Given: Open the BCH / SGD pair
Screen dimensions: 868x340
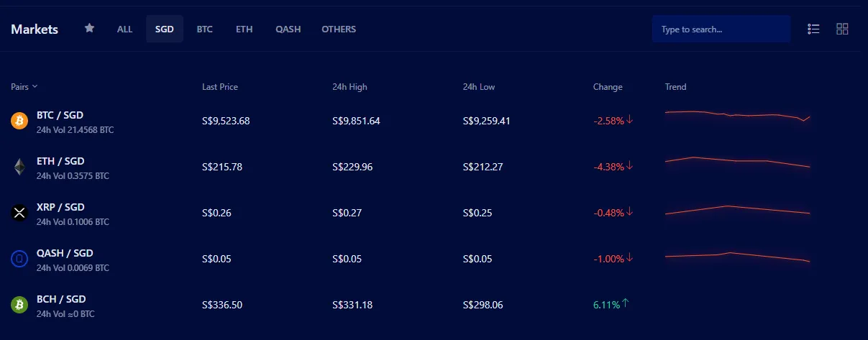Looking at the screenshot, I should point(61,299).
